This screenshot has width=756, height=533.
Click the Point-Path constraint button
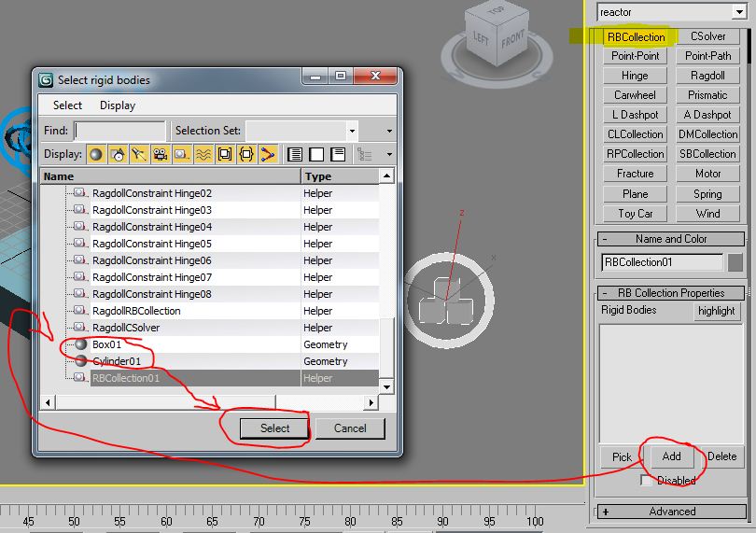707,56
